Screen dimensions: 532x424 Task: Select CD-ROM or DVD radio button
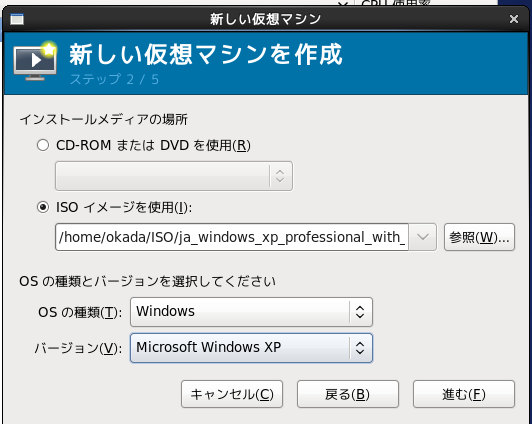(x=43, y=146)
